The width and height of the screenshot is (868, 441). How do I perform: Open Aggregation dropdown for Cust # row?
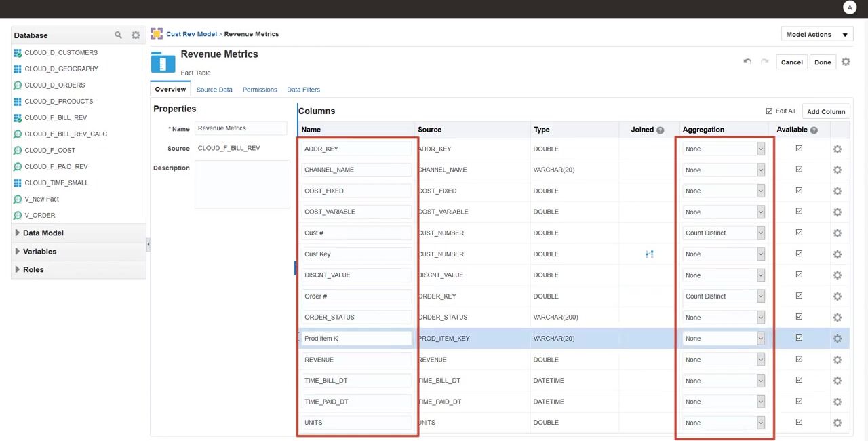coord(760,233)
